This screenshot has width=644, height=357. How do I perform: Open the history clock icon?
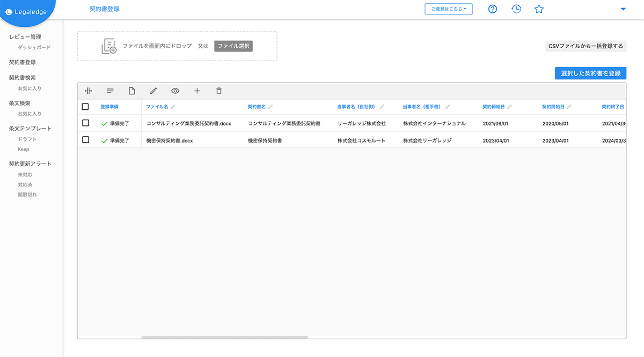point(516,9)
